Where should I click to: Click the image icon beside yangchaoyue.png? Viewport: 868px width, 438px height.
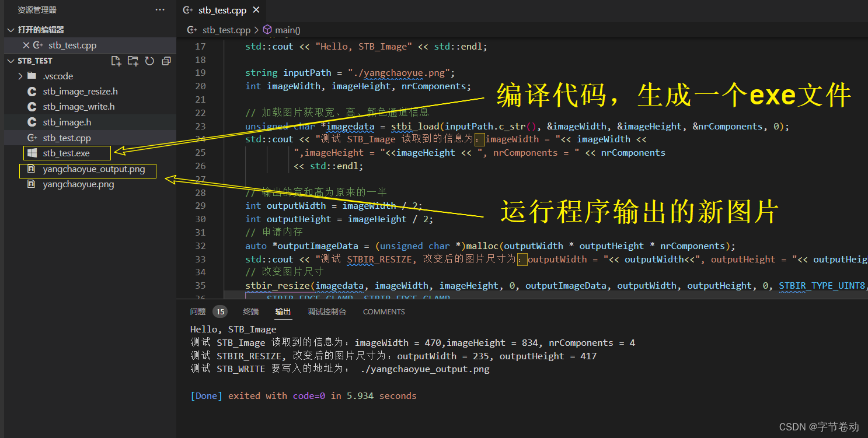pos(32,184)
